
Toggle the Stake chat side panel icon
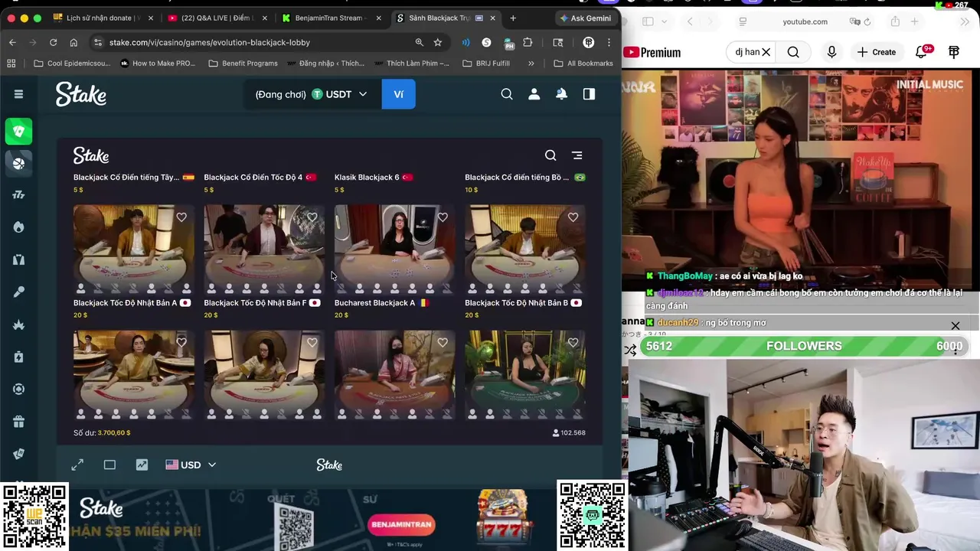coord(589,94)
